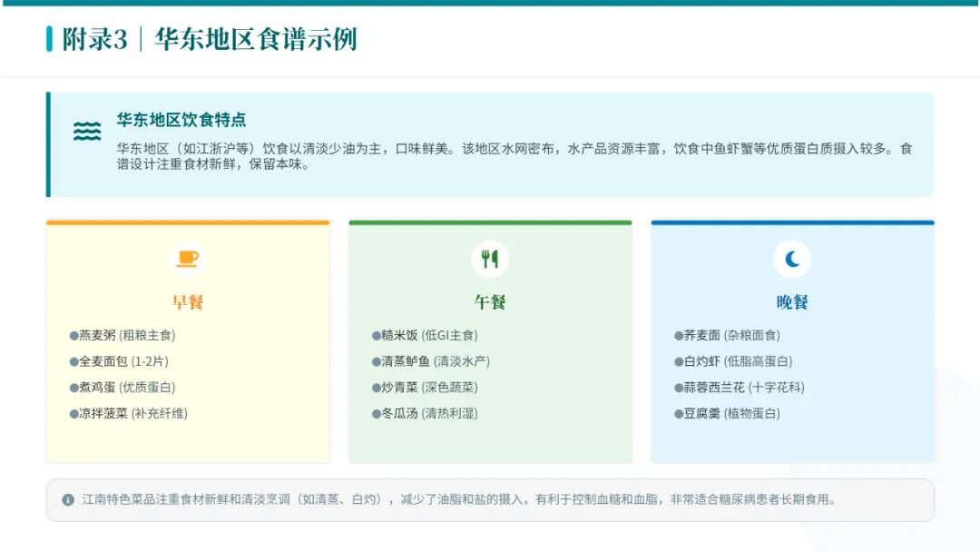Click the paragraph starting 华东地区（如江浙沪等）

pos(514,156)
